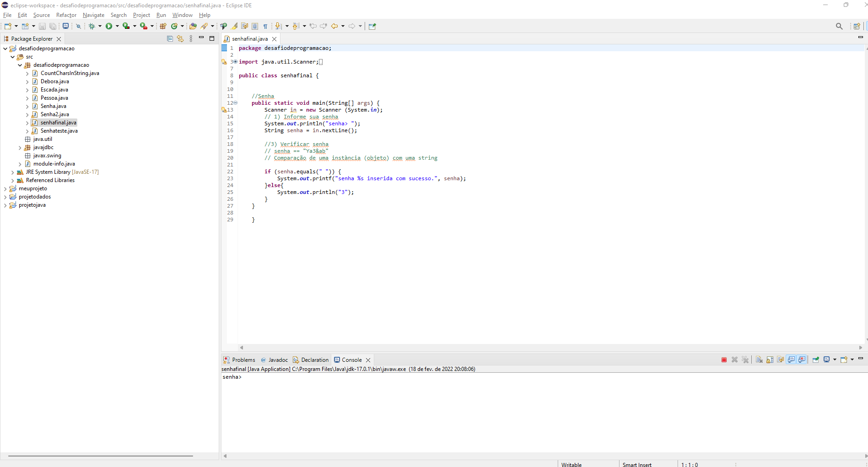Click the Open Type icon

[x=193, y=26]
